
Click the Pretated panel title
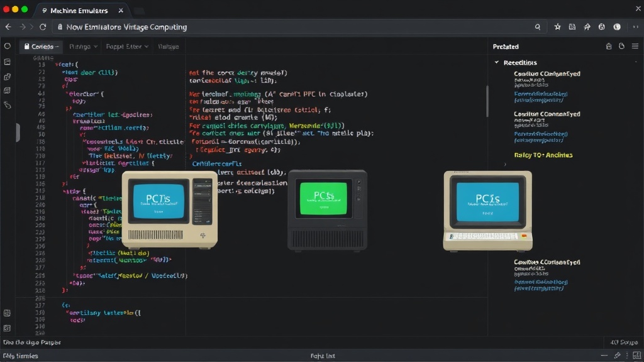tap(506, 47)
